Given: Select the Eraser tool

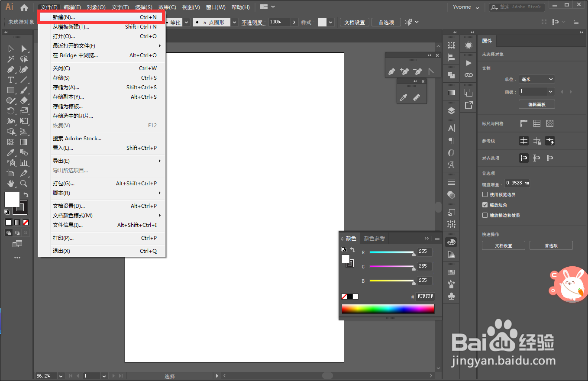Looking at the screenshot, I should click(x=24, y=100).
